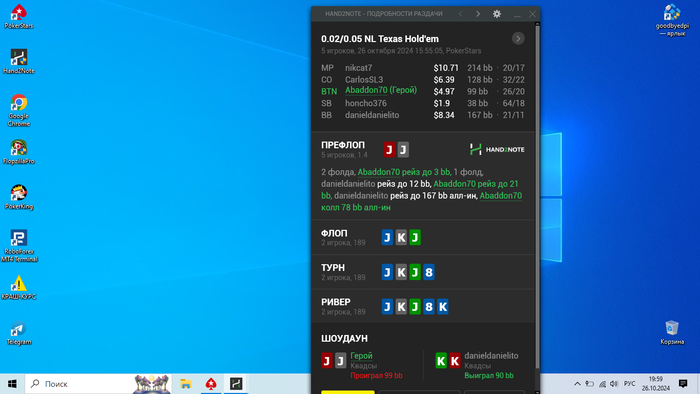Screen dimensions: 700x394
Task: Click the 'Проиграл 99 bb' result text
Action: click(376, 376)
